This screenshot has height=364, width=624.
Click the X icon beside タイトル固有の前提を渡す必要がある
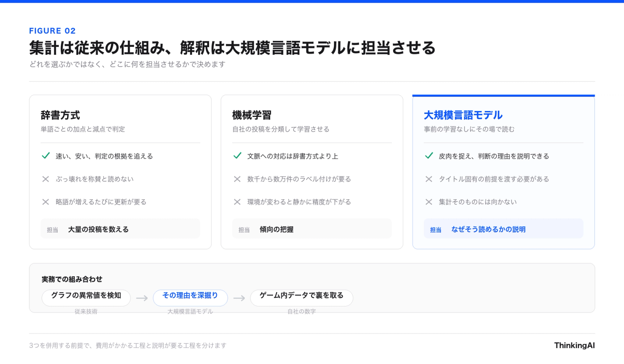tap(429, 179)
